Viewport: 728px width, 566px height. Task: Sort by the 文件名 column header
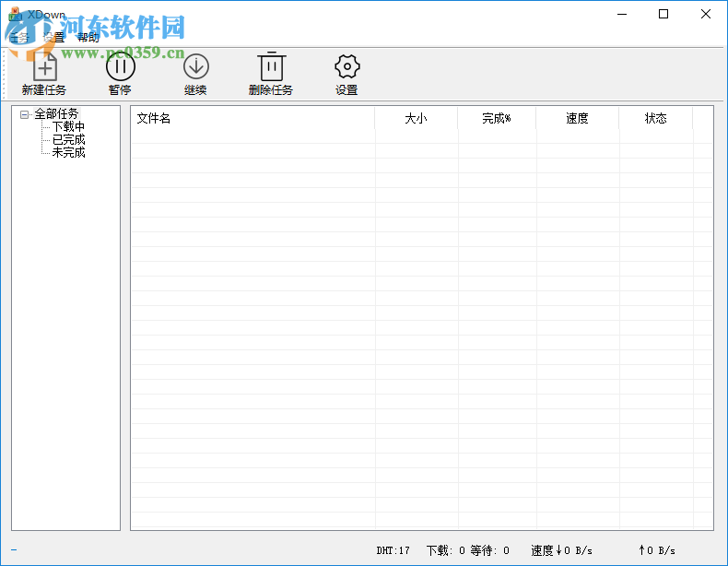[252, 118]
